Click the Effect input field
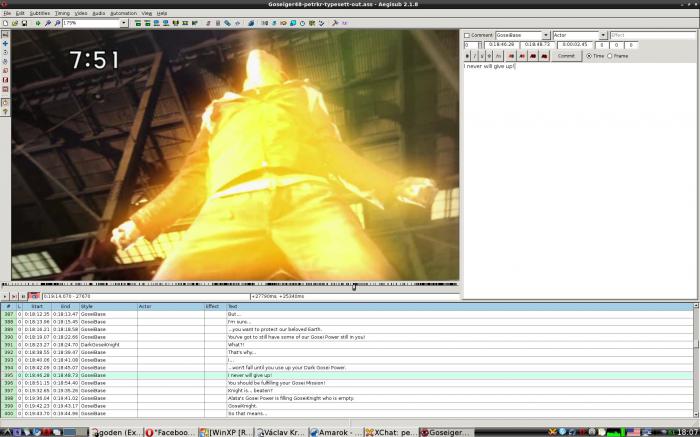This screenshot has height=437, width=700. (653, 35)
